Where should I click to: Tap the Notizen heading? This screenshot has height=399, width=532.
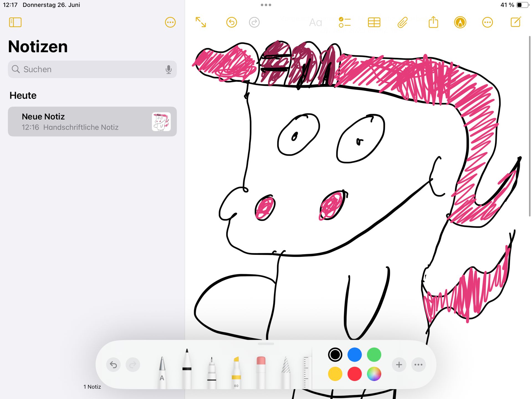click(38, 46)
